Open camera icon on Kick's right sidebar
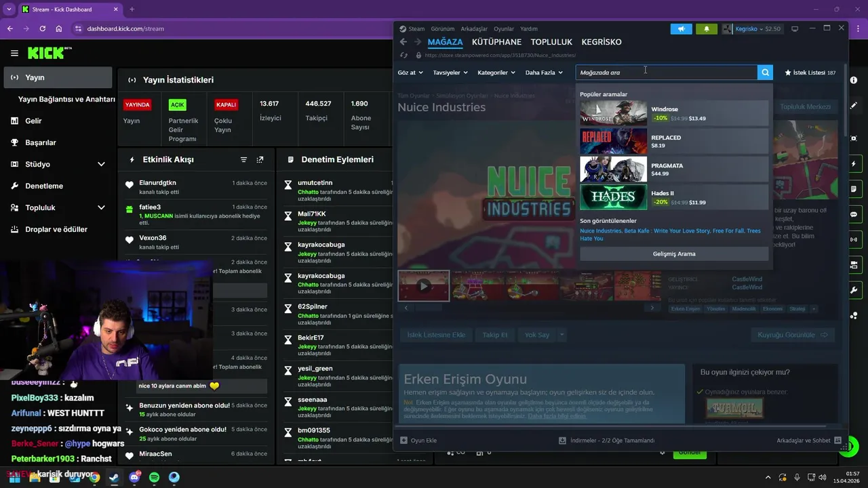 pyautogui.click(x=853, y=265)
